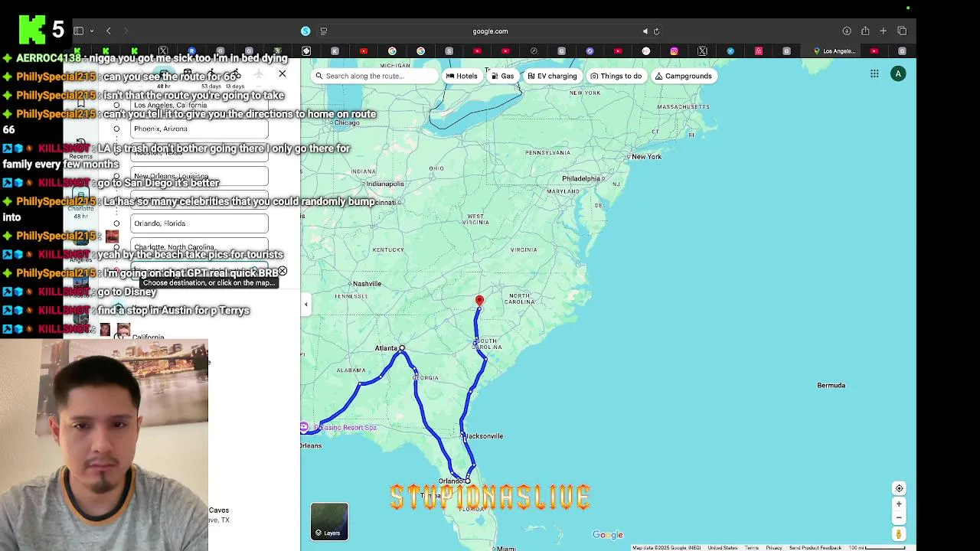
Task: Open Terms link
Action: coord(752,548)
